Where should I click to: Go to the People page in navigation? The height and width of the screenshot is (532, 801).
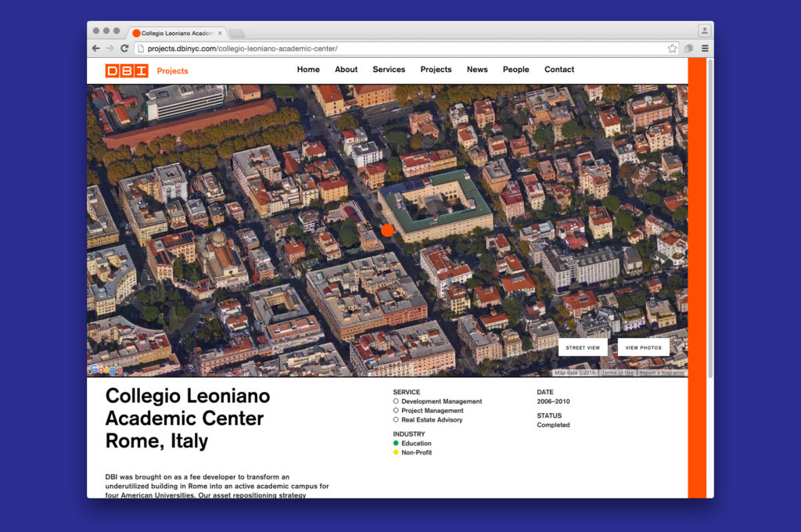(515, 70)
